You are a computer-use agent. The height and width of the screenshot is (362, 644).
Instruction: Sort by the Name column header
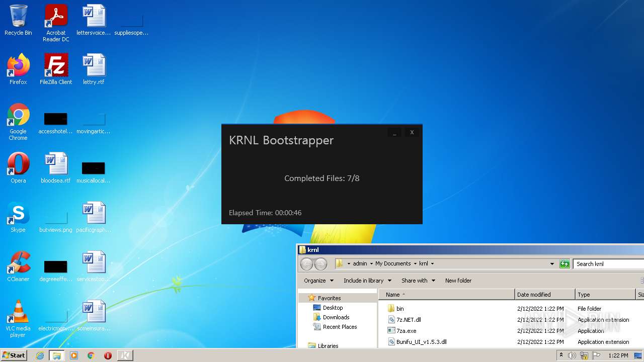click(447, 295)
